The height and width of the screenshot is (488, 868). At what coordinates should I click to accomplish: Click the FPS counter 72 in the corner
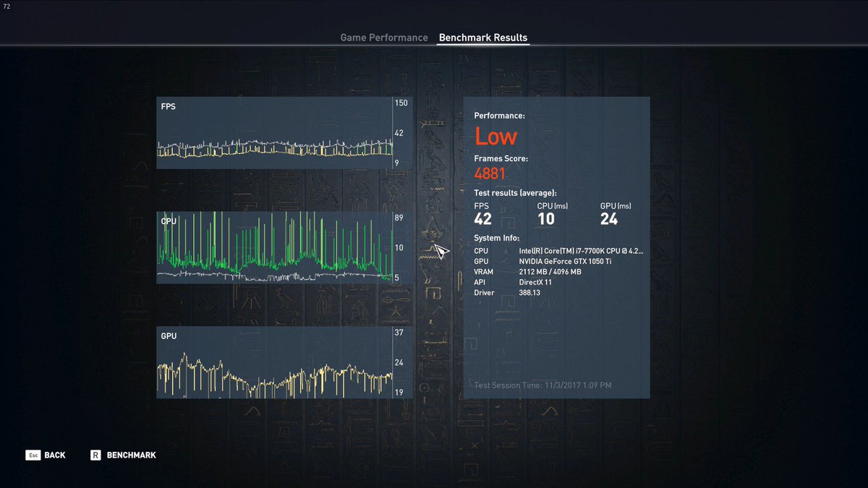(7, 6)
